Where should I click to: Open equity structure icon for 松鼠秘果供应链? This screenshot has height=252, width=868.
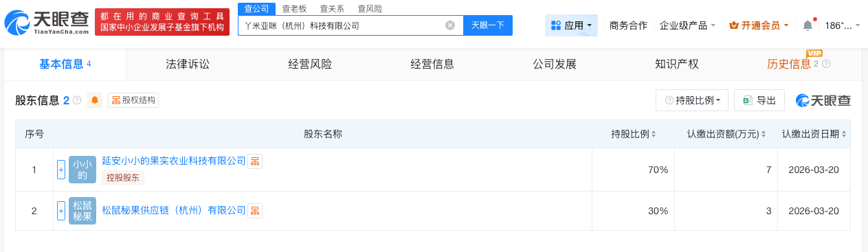[x=255, y=211]
